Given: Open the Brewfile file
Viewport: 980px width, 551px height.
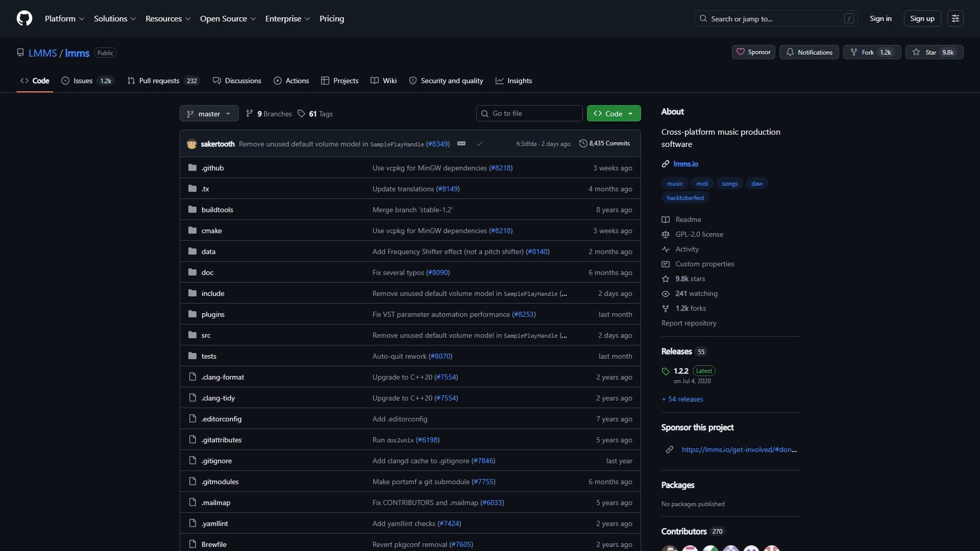Looking at the screenshot, I should (x=214, y=544).
